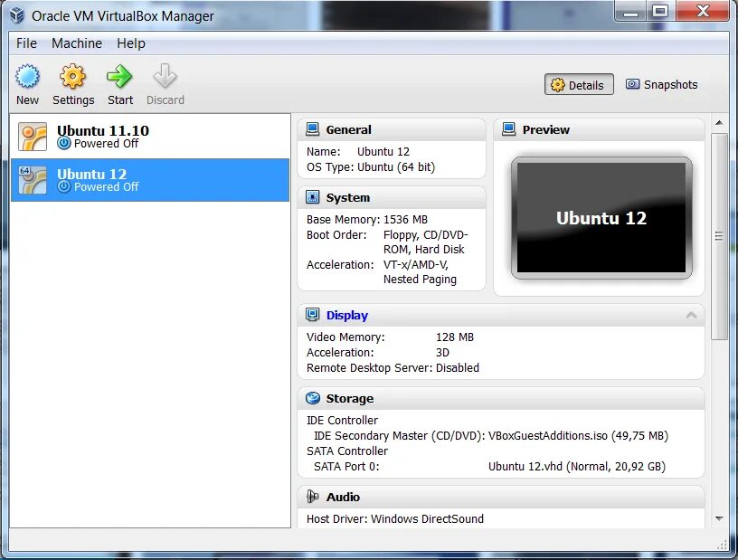
Task: Click the VirtualBox cube icon in title bar
Action: tap(17, 15)
